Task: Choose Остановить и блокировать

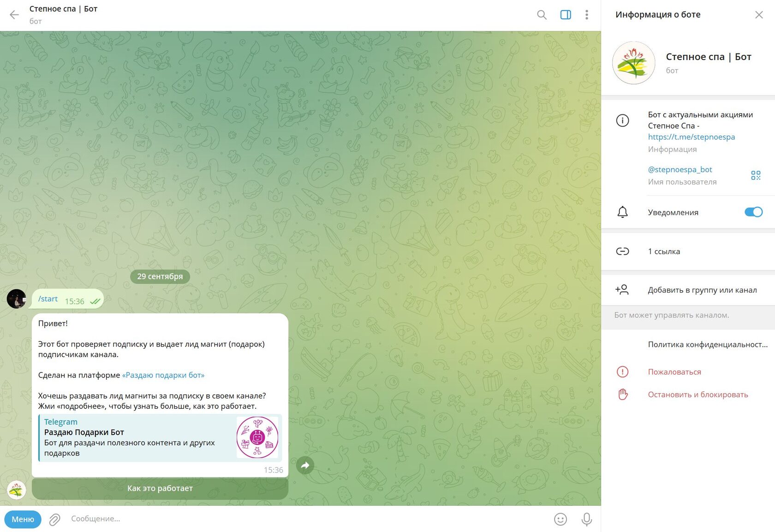Action: click(698, 395)
